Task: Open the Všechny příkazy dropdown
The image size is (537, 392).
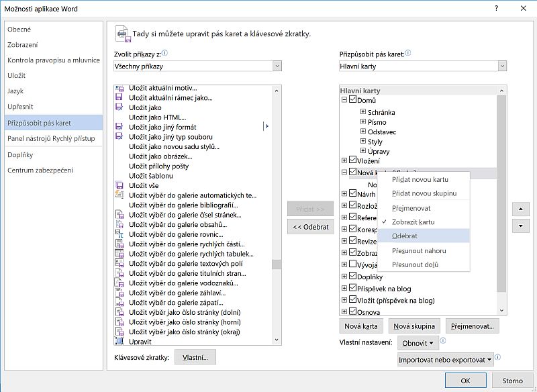Action: click(277, 66)
